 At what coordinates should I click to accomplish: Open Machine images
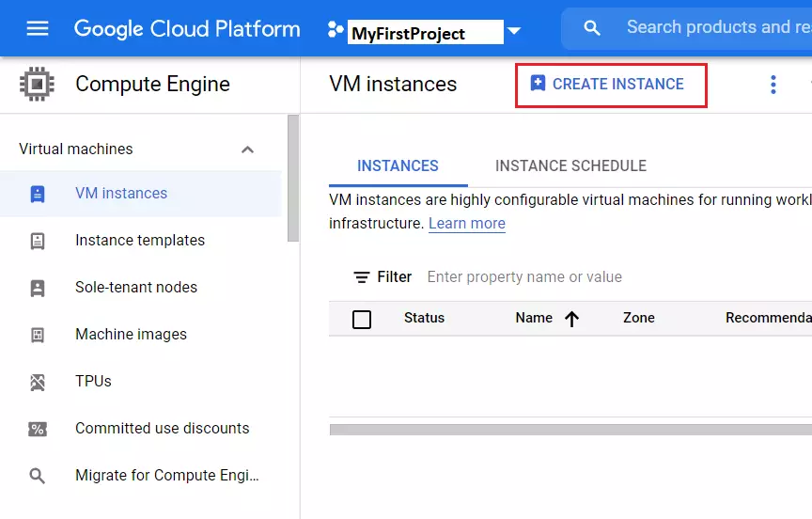pos(131,334)
